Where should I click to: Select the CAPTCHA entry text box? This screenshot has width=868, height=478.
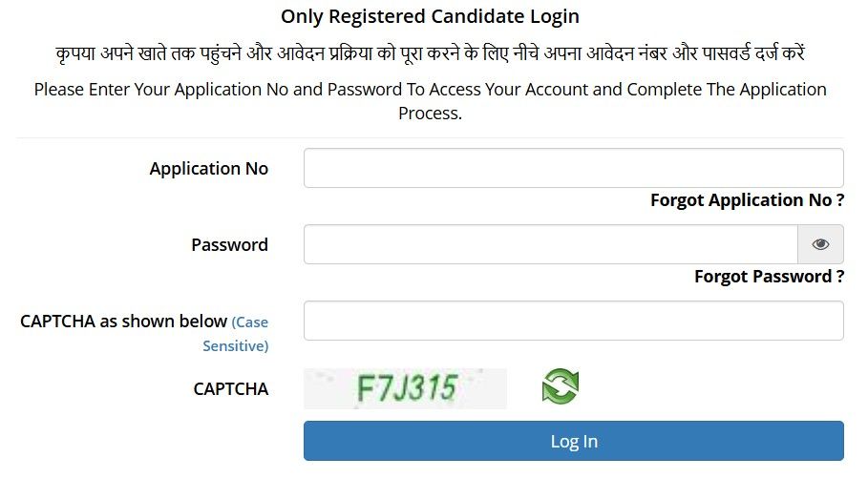click(573, 321)
